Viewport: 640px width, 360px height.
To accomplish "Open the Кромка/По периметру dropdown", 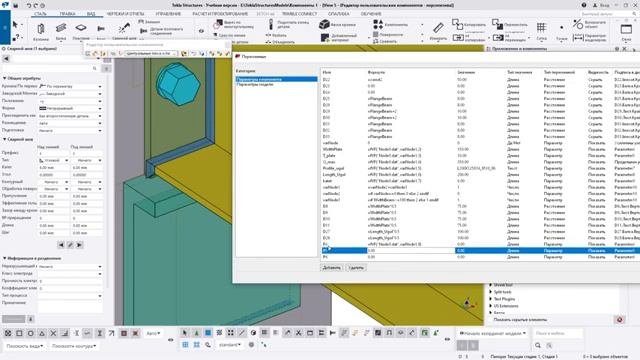I will tap(70, 87).
